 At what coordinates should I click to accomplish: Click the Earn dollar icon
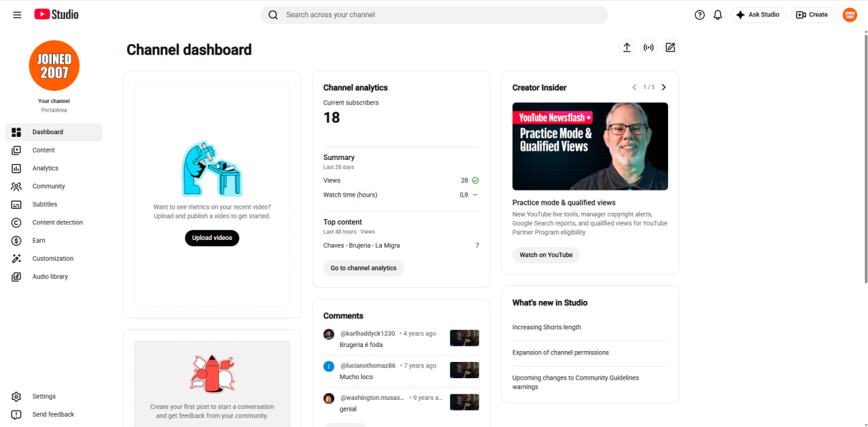[17, 241]
